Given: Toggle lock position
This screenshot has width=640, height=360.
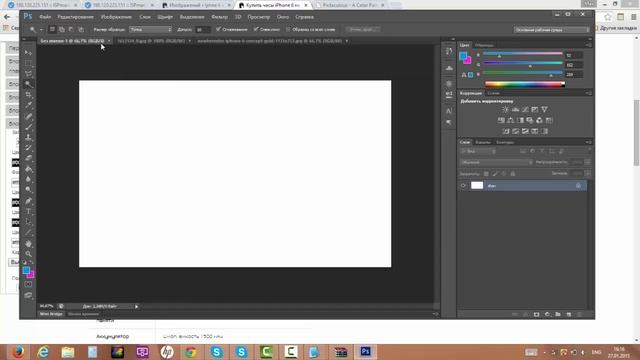Looking at the screenshot, I should point(504,173).
